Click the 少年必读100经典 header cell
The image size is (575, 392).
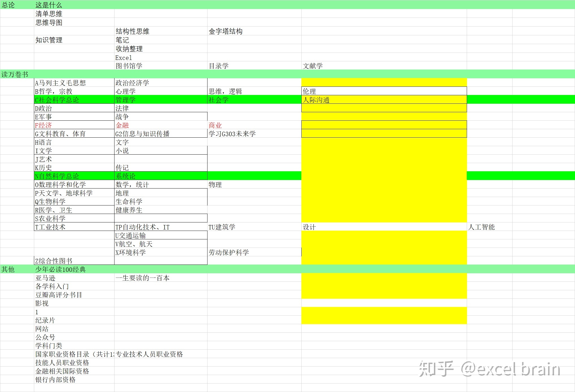(x=60, y=269)
